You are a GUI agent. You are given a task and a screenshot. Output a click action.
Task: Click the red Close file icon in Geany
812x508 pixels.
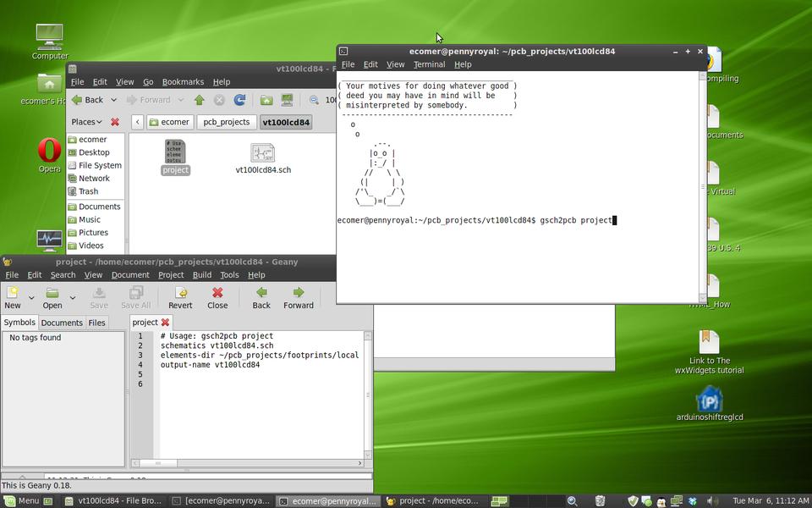pyautogui.click(x=217, y=293)
